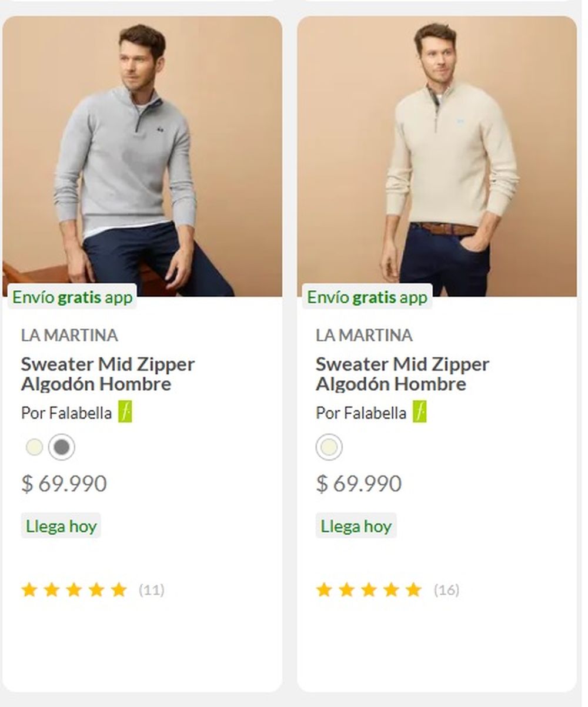Viewport: 588px width, 707px height.
Task: Click the $ 69.990 price of the gray sweater
Action: tap(64, 484)
